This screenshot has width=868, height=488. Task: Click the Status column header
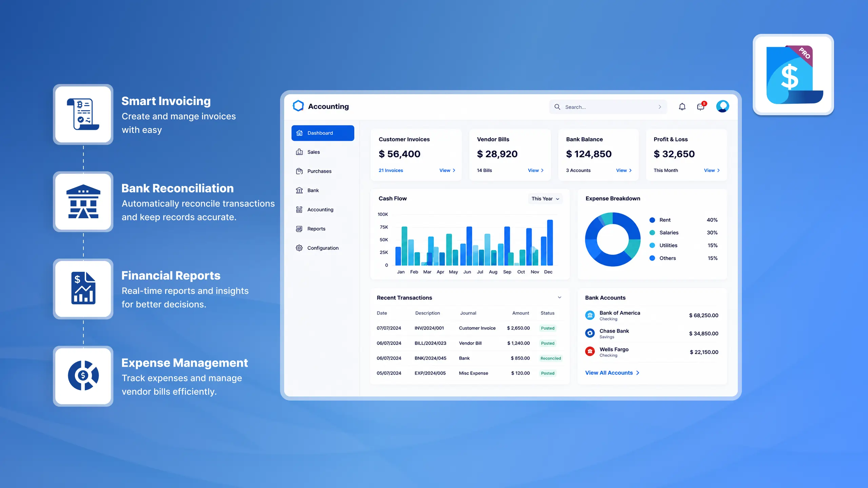pyautogui.click(x=547, y=313)
